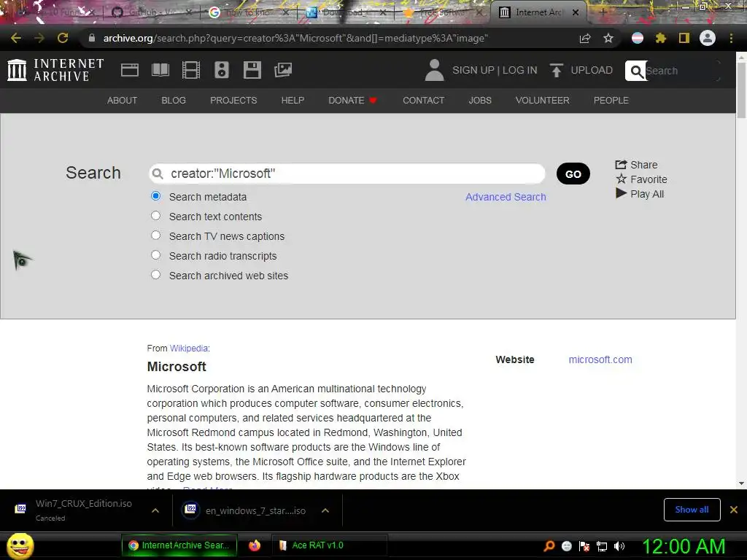Open the VOLUNTEER menu item

tap(542, 101)
